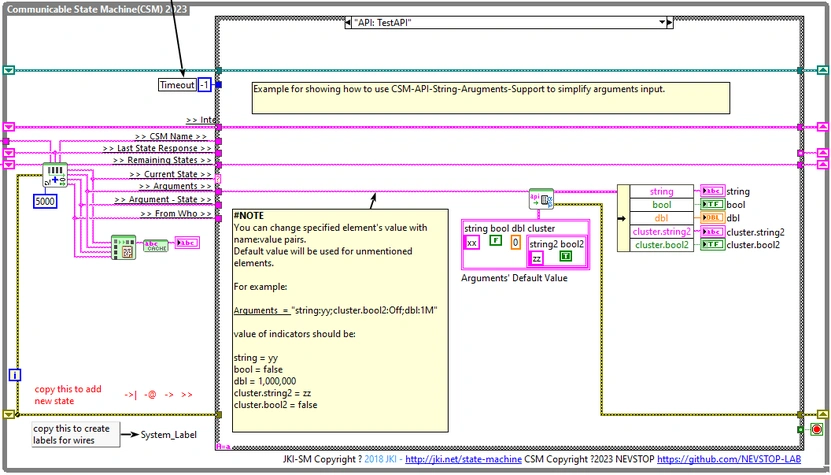Viewport: 831px width, 475px height.
Task: Click the green VI node left of the CACHE block
Action: (123, 247)
